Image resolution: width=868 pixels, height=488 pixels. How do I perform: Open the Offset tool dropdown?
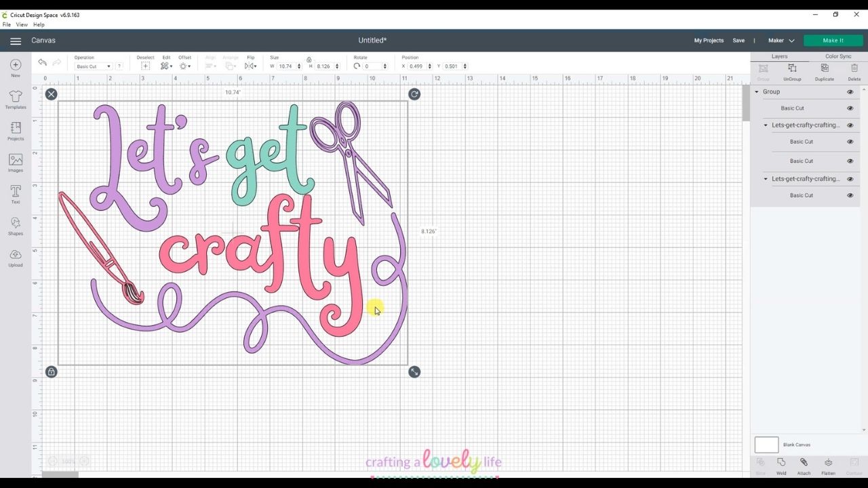point(184,66)
